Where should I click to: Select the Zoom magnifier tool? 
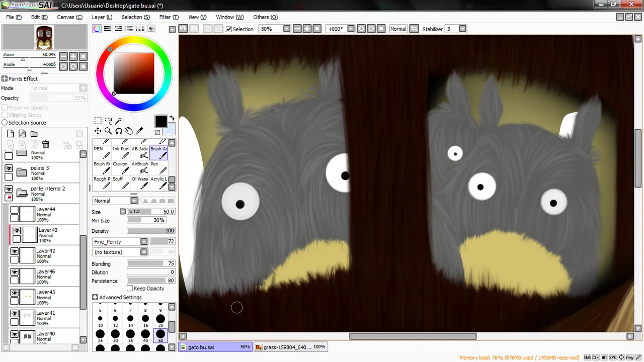coord(108,131)
